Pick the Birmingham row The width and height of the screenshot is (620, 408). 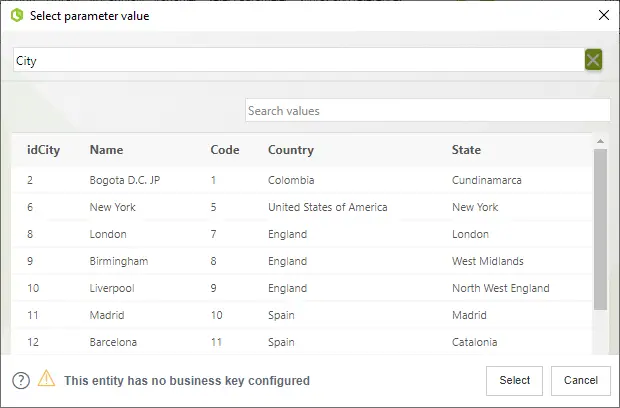point(302,261)
